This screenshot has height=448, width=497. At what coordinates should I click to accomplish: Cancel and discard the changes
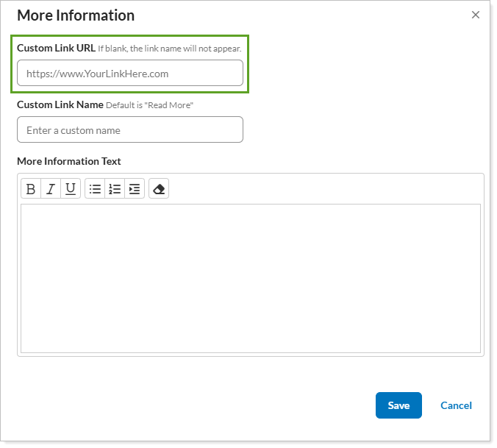456,405
